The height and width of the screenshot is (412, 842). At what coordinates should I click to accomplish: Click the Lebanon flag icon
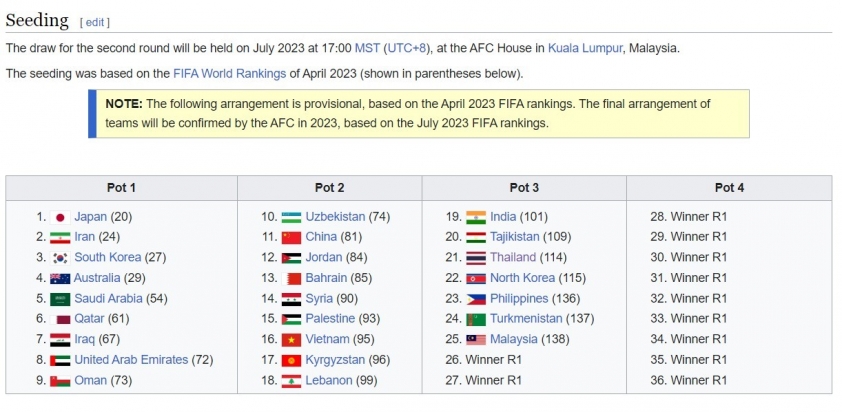[291, 381]
